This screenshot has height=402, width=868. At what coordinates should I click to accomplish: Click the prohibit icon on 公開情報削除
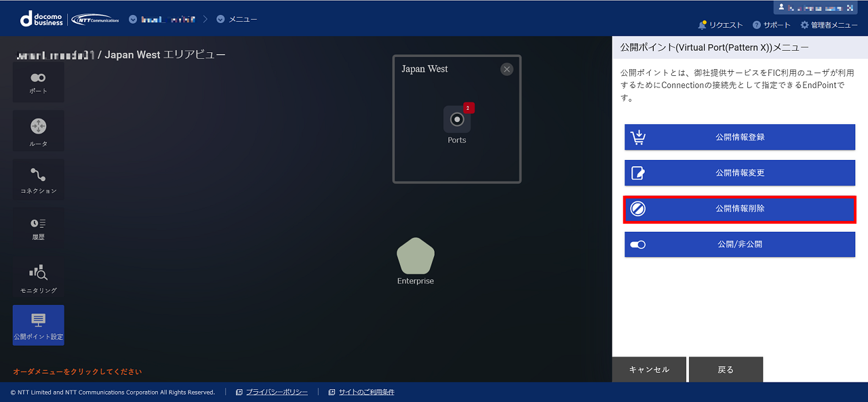tap(638, 209)
